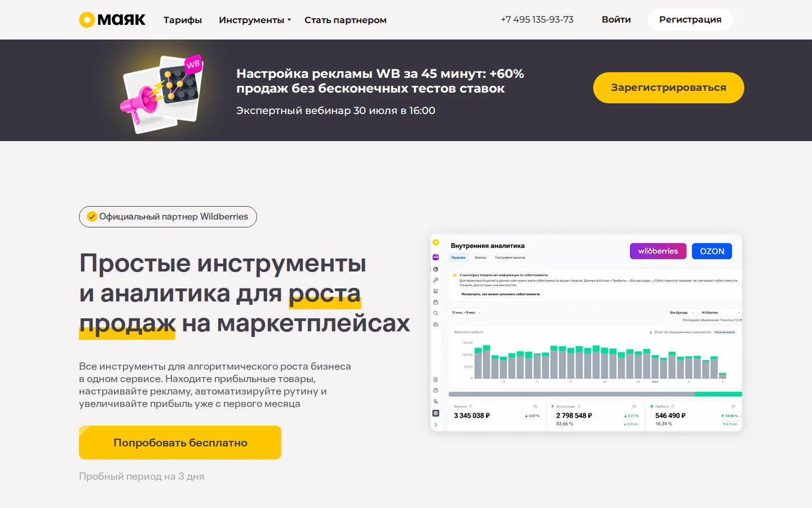Screen dimensions: 812x508
Task: Click the download icon beside Отчёт об операционных показателях
Action: click(651, 332)
